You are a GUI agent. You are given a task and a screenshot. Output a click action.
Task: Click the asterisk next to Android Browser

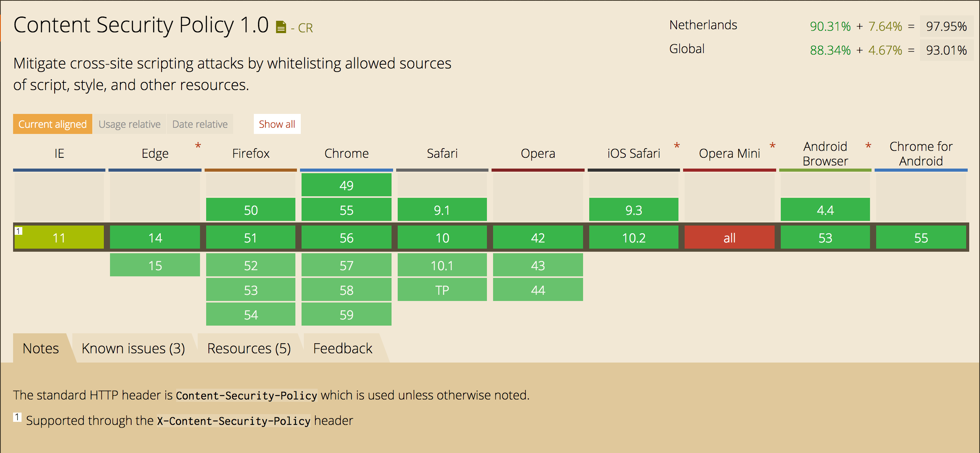[868, 146]
